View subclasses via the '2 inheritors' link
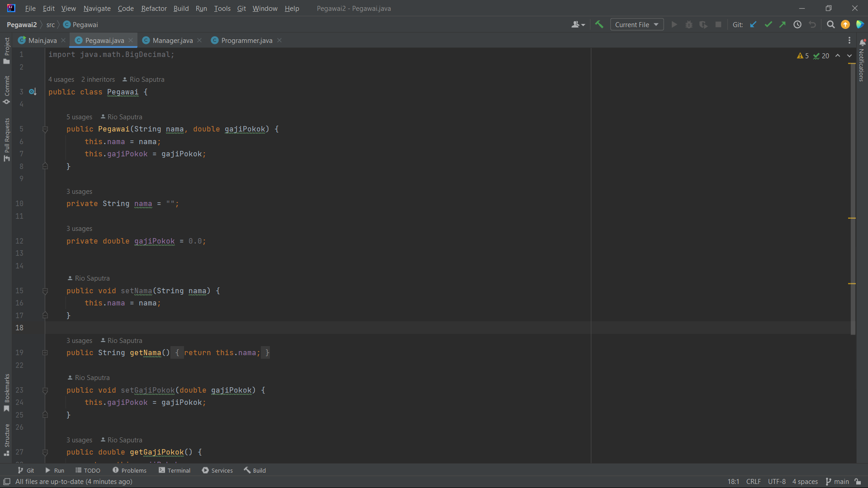Viewport: 868px width, 488px height. 98,79
